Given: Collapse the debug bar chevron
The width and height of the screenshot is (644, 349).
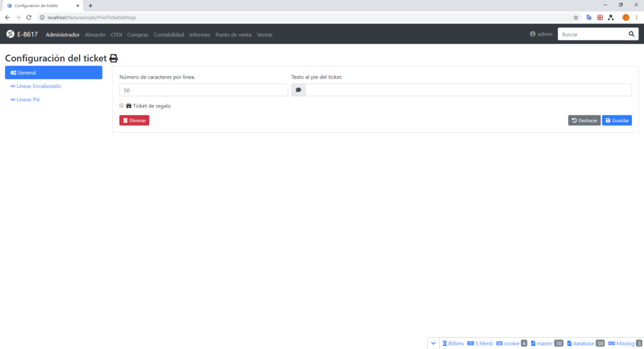Looking at the screenshot, I should (433, 343).
